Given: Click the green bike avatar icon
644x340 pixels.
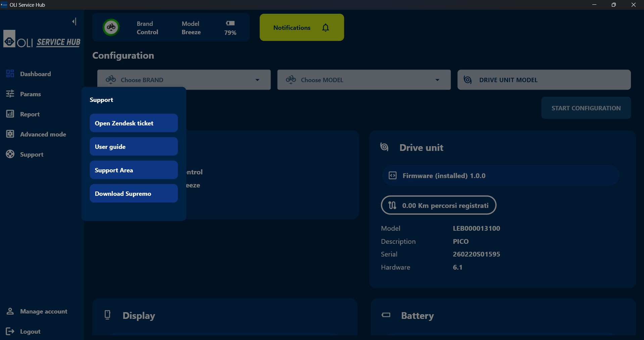Looking at the screenshot, I should [111, 27].
